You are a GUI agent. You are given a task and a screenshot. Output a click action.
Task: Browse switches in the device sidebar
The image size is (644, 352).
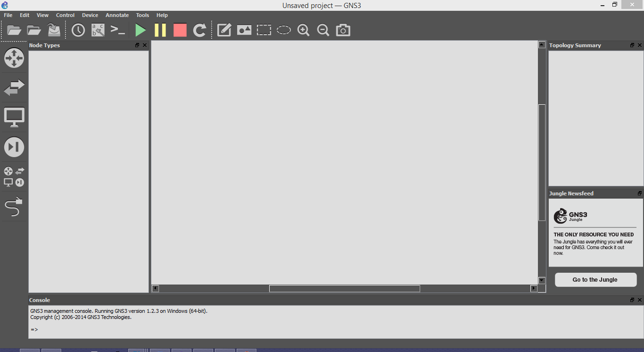click(x=14, y=88)
